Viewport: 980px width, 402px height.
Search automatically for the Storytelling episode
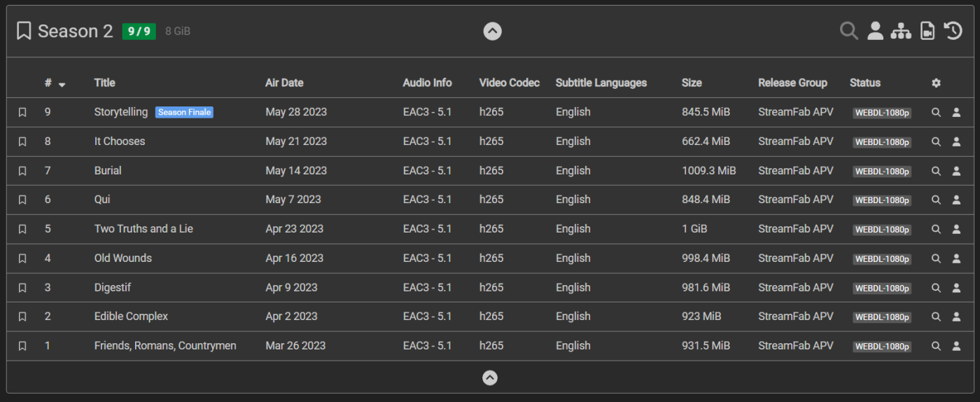point(936,112)
